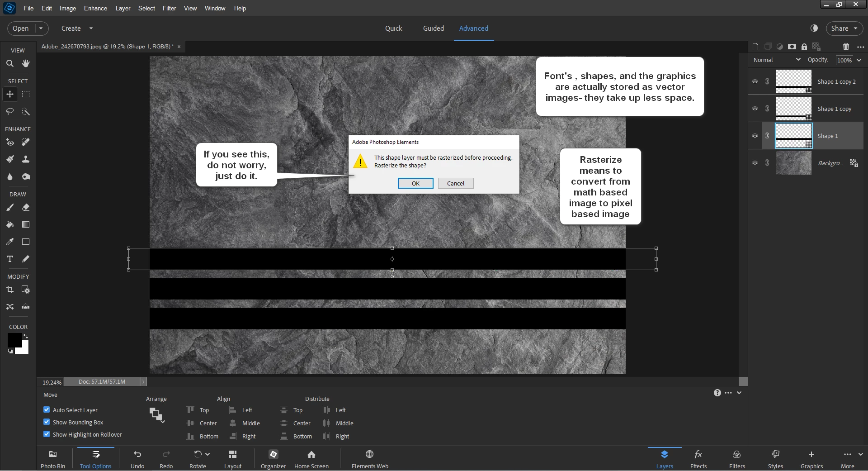
Task: Add a layer mask
Action: 792,47
